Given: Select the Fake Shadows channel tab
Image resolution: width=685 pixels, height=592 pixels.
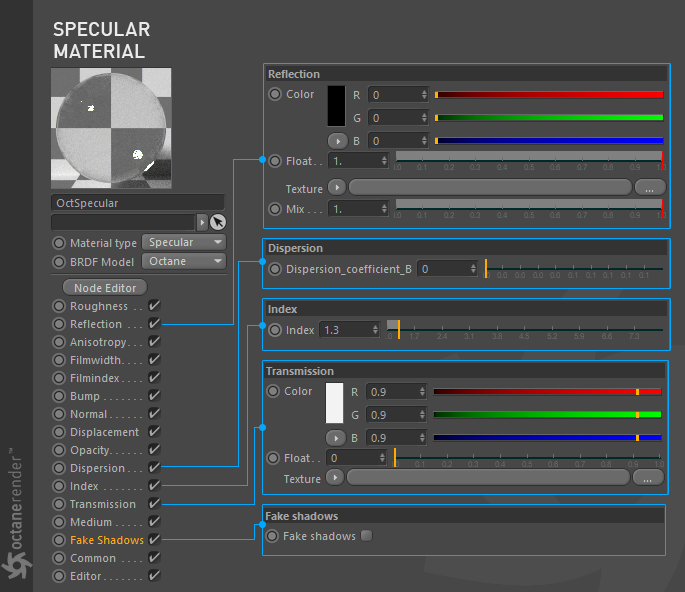Looking at the screenshot, I should tap(107, 540).
